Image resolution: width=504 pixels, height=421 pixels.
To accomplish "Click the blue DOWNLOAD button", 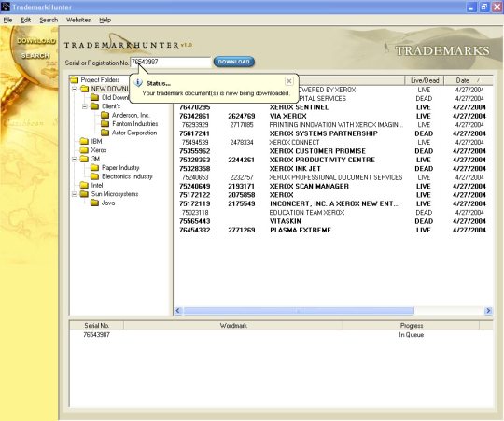I will pos(234,62).
